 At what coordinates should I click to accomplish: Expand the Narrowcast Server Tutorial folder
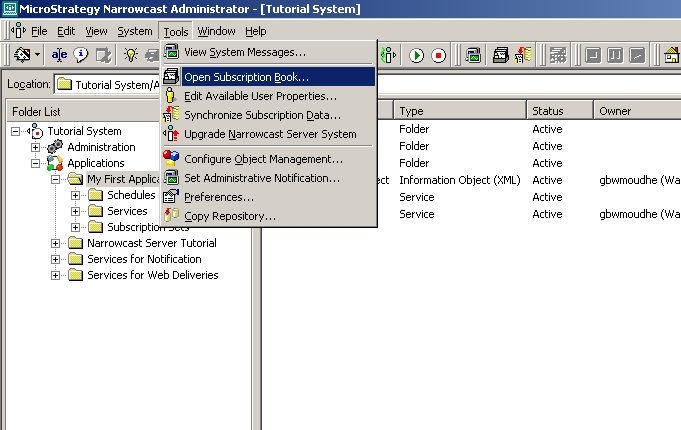[x=56, y=243]
